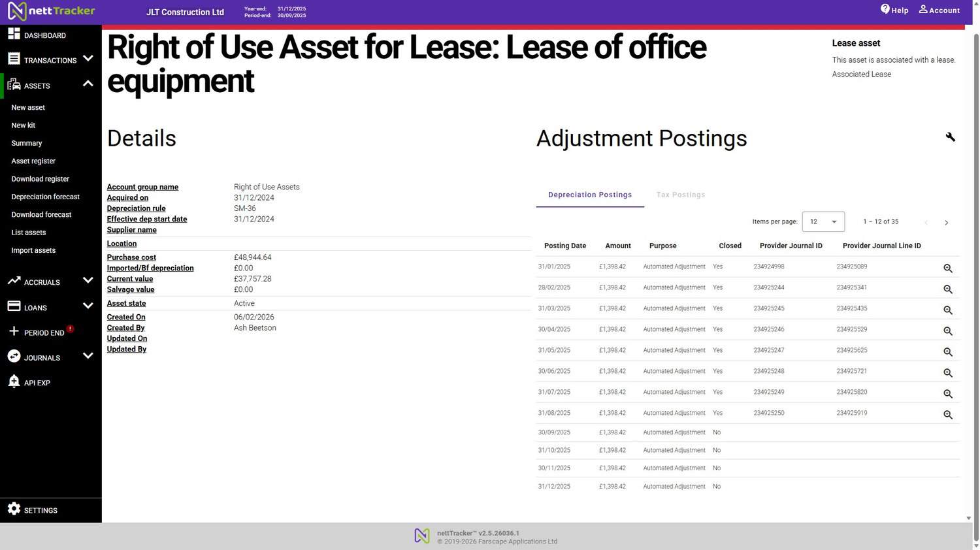This screenshot has width=980, height=550.
Task: Click the wrench icon above Adjustment Postings
Action: pyautogui.click(x=951, y=137)
